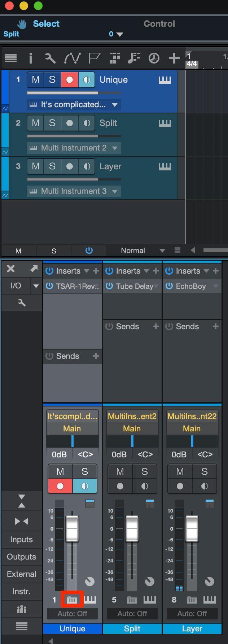Enable record arm on the Layer track
228x644 pixels.
69,166
